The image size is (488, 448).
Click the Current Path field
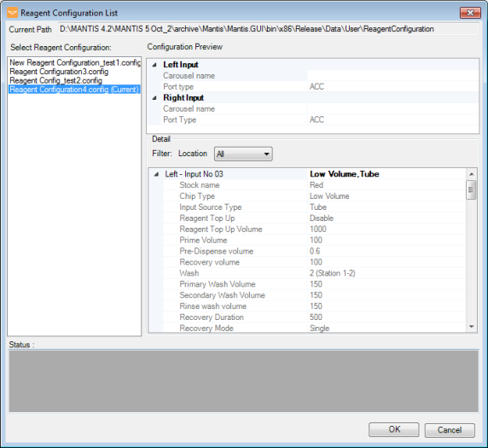[x=269, y=29]
